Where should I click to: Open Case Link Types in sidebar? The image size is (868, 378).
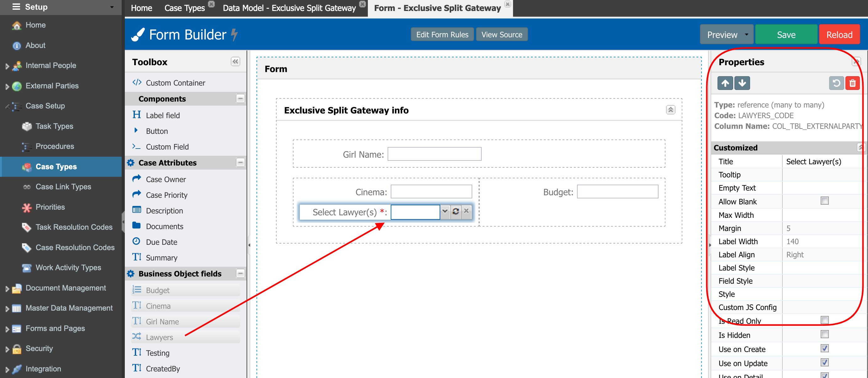[63, 186]
